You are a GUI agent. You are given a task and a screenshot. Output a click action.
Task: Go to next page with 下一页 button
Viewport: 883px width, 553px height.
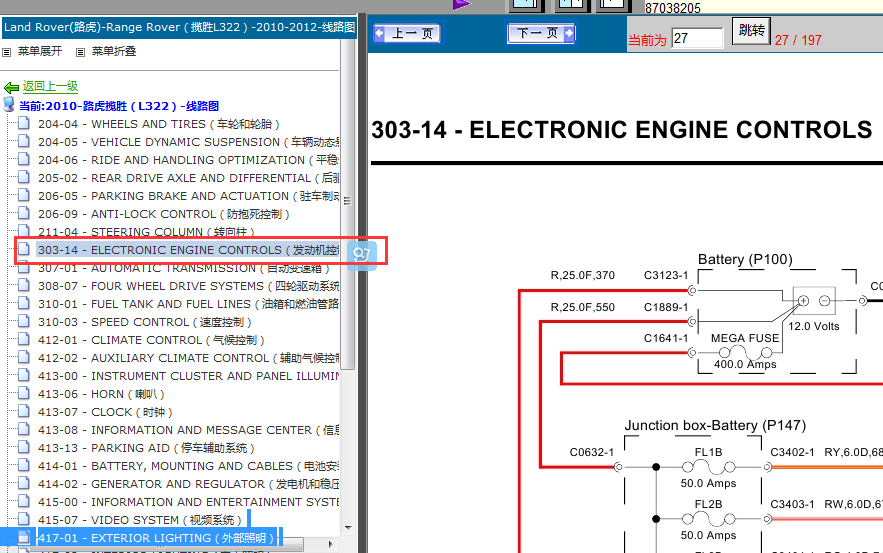pyautogui.click(x=541, y=33)
